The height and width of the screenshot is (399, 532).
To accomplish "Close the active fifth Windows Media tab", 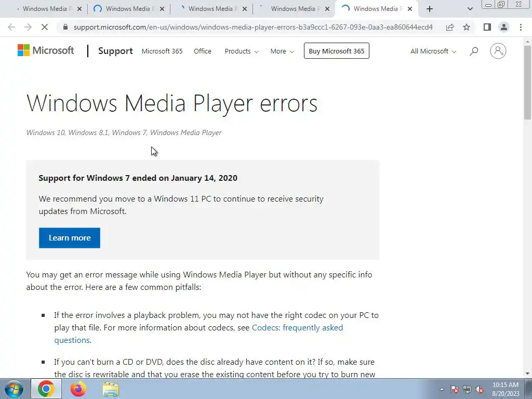I will point(410,9).
